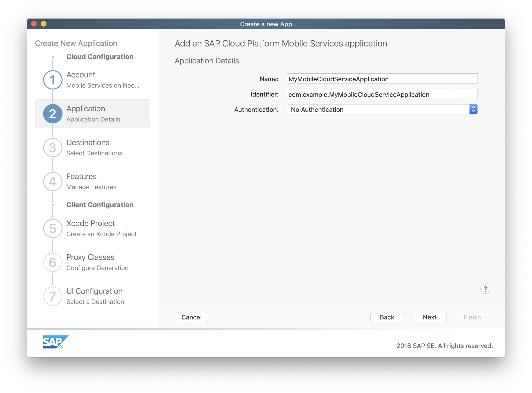Viewport: 532px width, 393px height.
Task: Open help with the question mark button
Action: [485, 289]
